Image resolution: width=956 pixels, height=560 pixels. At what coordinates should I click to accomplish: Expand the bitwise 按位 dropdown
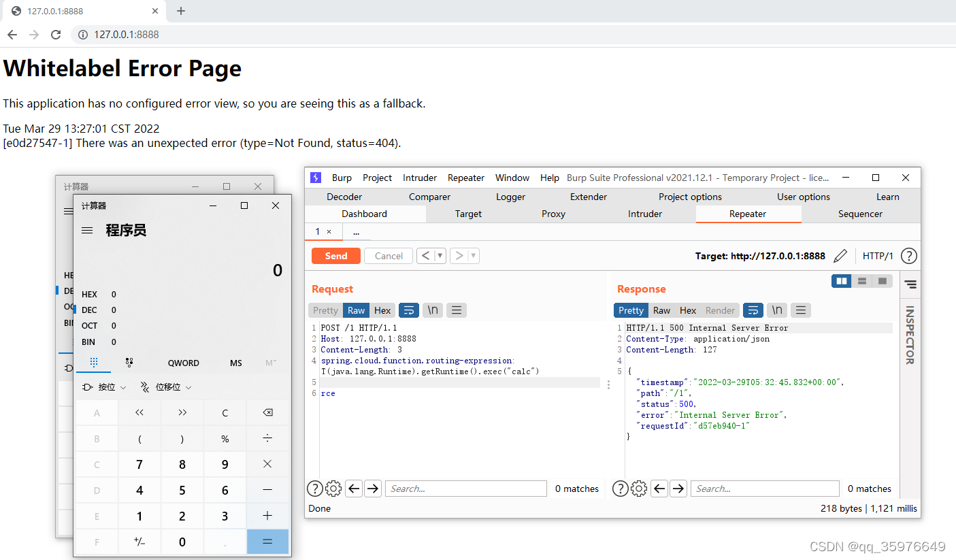(105, 387)
